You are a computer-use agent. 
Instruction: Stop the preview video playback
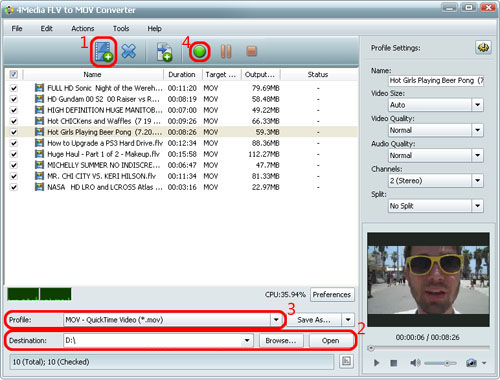pos(394,363)
